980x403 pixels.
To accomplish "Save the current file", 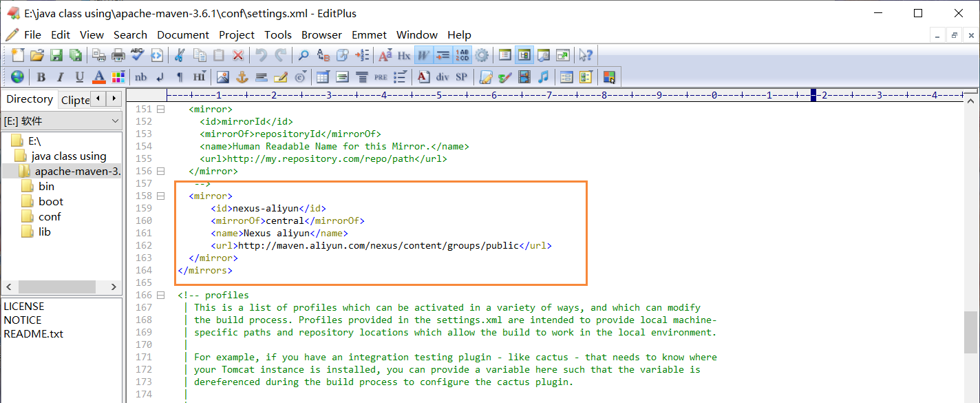I will click(56, 55).
